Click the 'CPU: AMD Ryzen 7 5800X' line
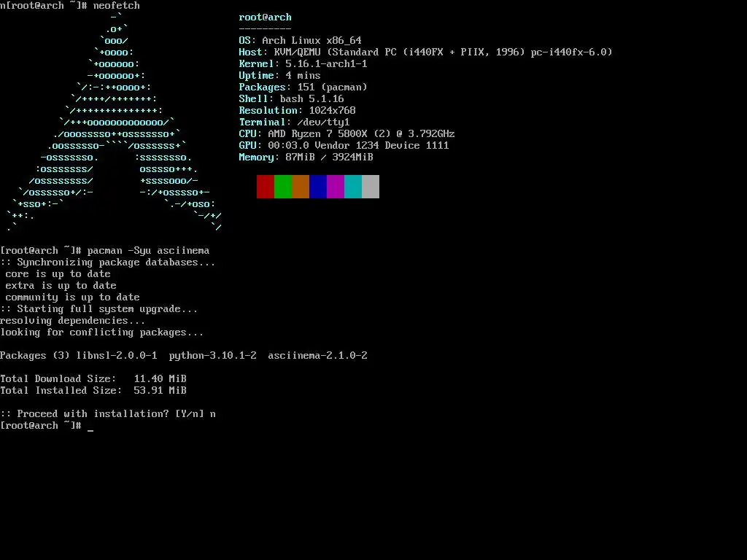This screenshot has height=560, width=747. 347,134
